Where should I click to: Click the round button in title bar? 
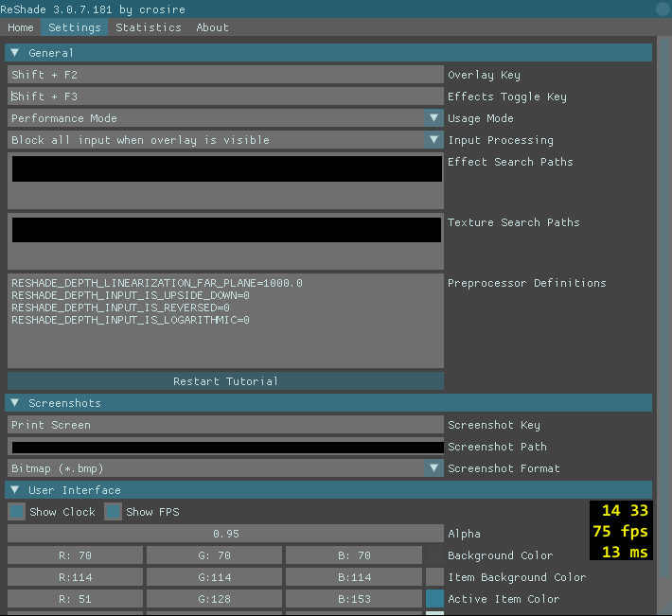[663, 9]
